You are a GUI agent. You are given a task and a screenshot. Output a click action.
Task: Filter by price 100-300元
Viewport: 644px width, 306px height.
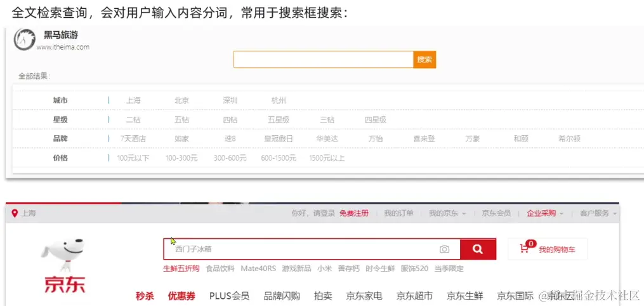(x=181, y=158)
